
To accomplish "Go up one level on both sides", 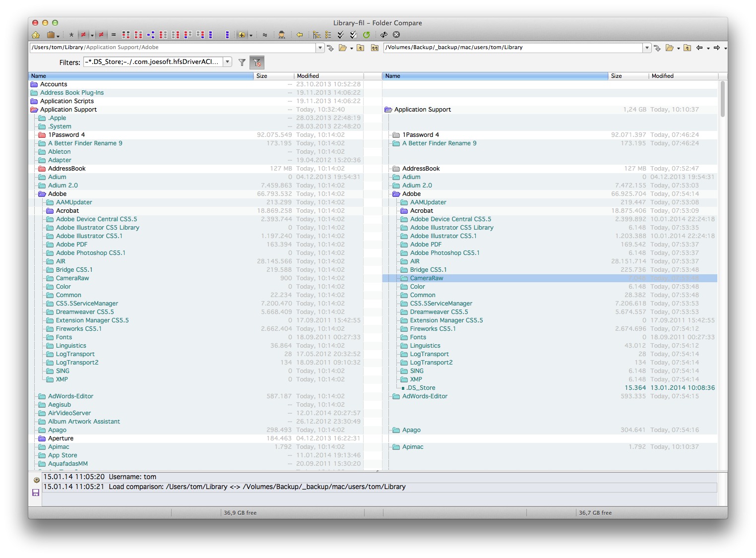I will (x=375, y=48).
